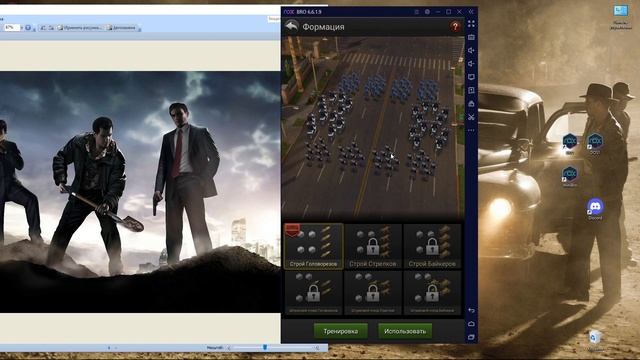Viewport: 640px width, 360px height.
Task: Open the Nox keyboard mapping icon
Action: tap(471, 37)
